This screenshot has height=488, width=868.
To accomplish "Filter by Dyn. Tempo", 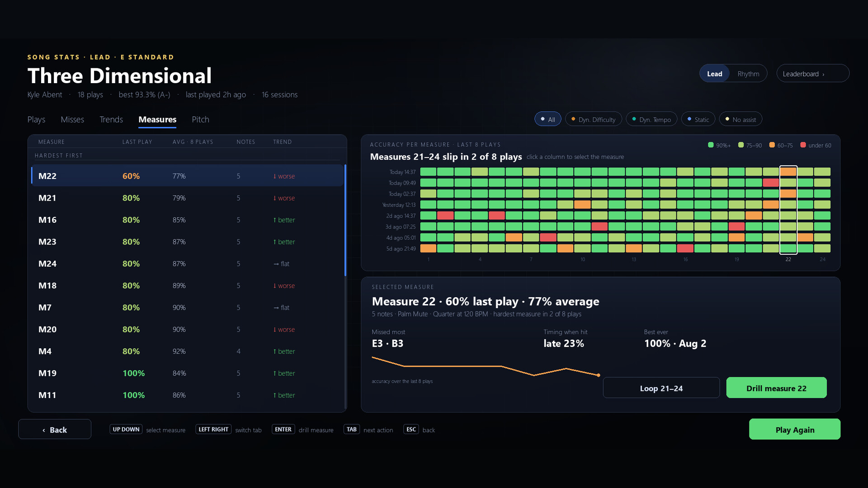I will click(651, 119).
